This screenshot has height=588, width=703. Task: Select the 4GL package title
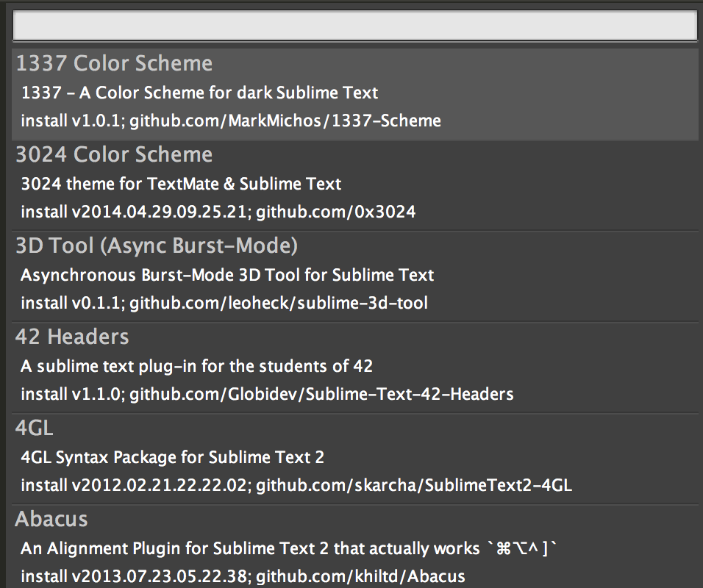pyautogui.click(x=34, y=428)
